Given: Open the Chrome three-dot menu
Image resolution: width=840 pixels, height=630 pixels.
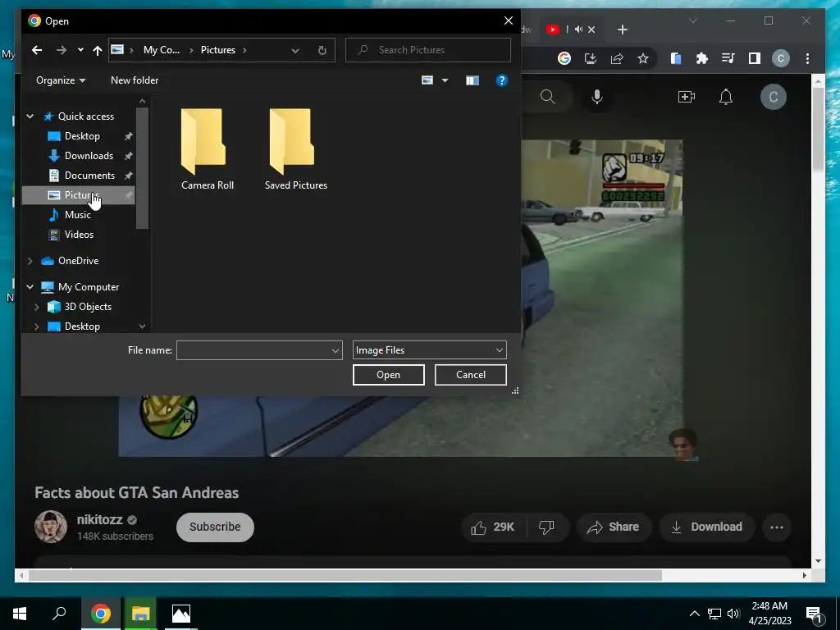Looking at the screenshot, I should coord(807,58).
